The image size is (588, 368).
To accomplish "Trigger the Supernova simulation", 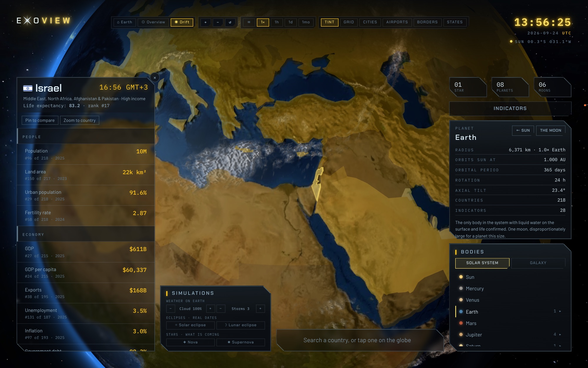I will (x=241, y=342).
